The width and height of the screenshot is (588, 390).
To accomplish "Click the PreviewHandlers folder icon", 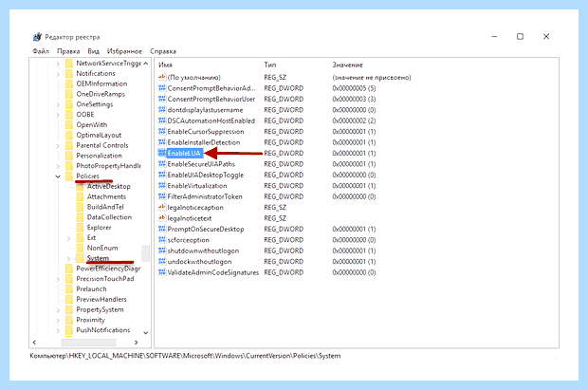I will [x=69, y=299].
